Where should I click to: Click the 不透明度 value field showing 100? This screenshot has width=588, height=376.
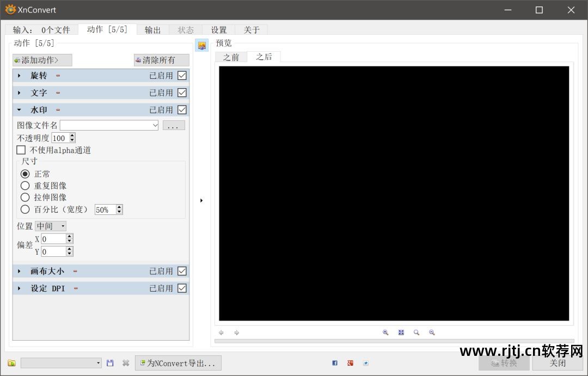(60, 138)
